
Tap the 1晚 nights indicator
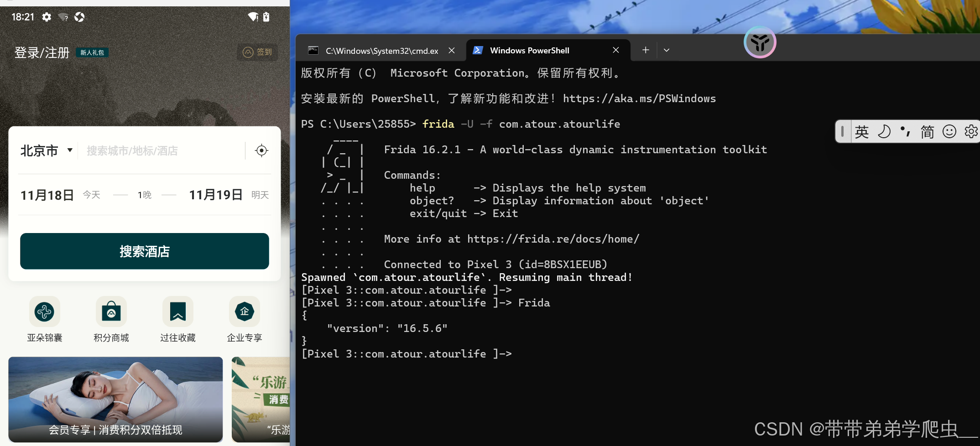145,195
